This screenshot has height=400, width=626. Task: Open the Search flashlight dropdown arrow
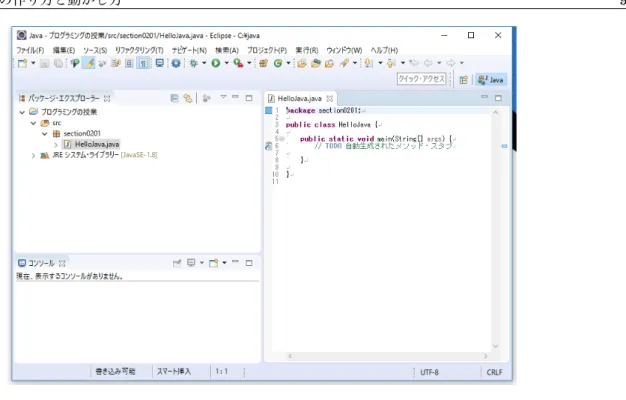[355, 63]
